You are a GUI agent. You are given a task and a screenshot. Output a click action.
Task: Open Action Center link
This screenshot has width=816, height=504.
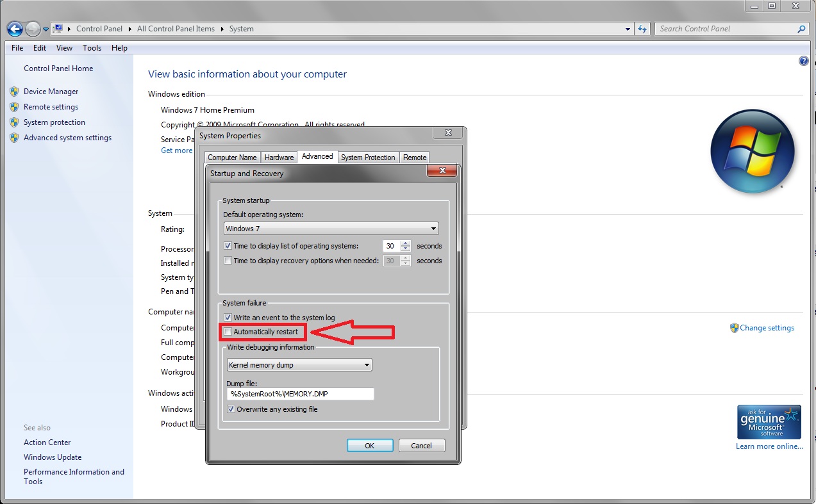(x=47, y=443)
